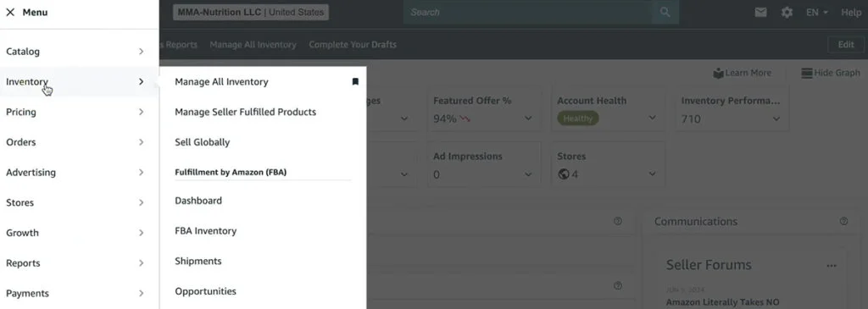Expand the Advertising chevron arrow
The width and height of the screenshot is (868, 309).
click(142, 173)
